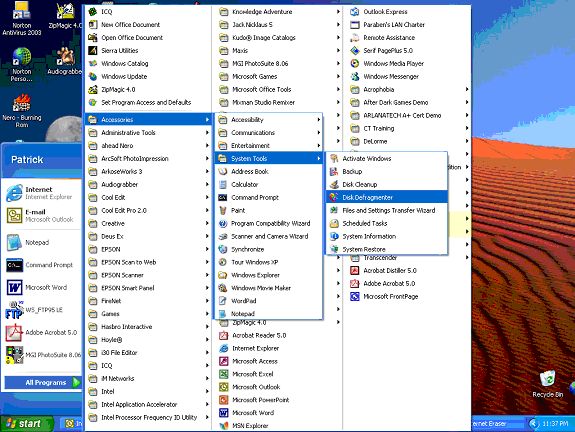The width and height of the screenshot is (575, 432).
Task: Expand the Communications submenu arrow
Action: tap(319, 132)
